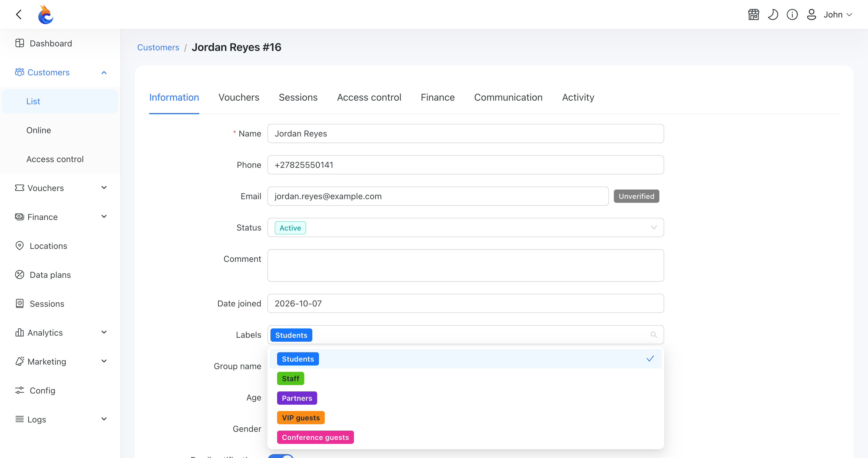Click the Finance money icon
Viewport: 868px width, 458px height.
tap(20, 217)
